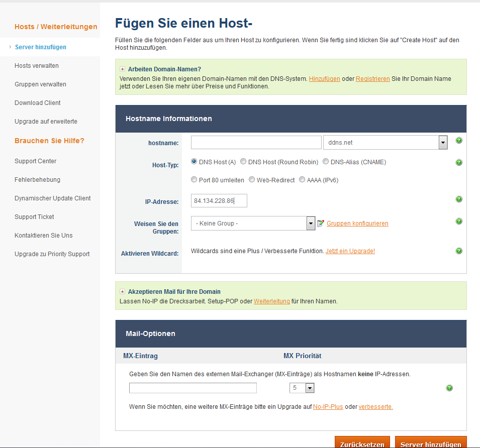Click the edit icon beside Gruppen konfigurieren

click(321, 223)
